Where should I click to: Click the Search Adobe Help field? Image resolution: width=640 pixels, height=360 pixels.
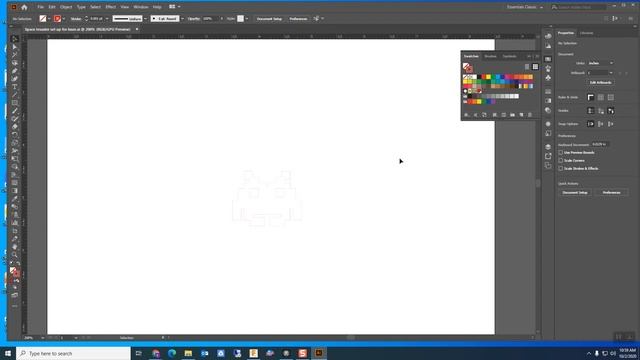coord(578,7)
